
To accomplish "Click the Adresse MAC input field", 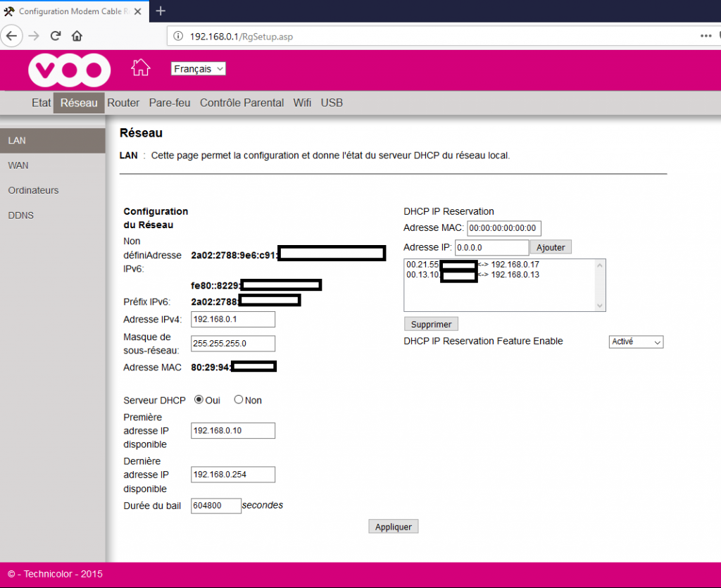I will point(504,228).
